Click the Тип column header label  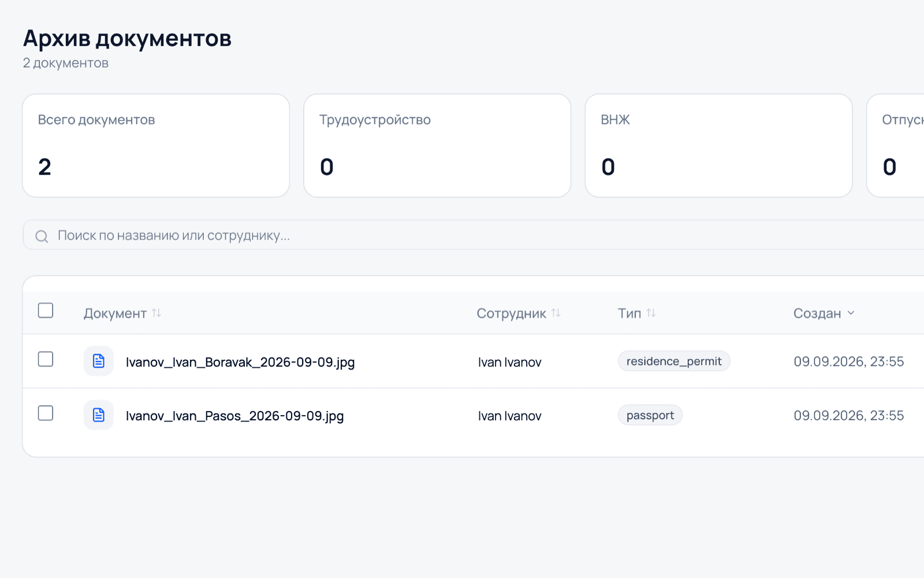click(629, 313)
